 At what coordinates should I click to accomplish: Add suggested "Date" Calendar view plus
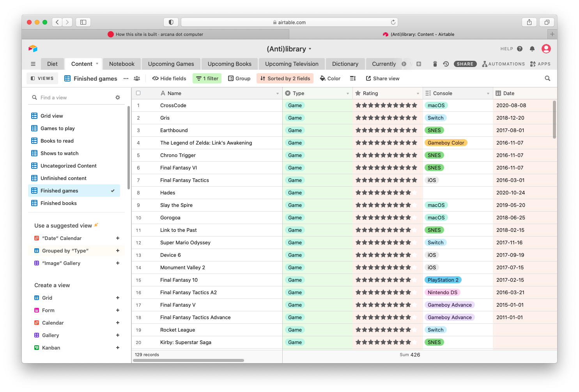[118, 238]
